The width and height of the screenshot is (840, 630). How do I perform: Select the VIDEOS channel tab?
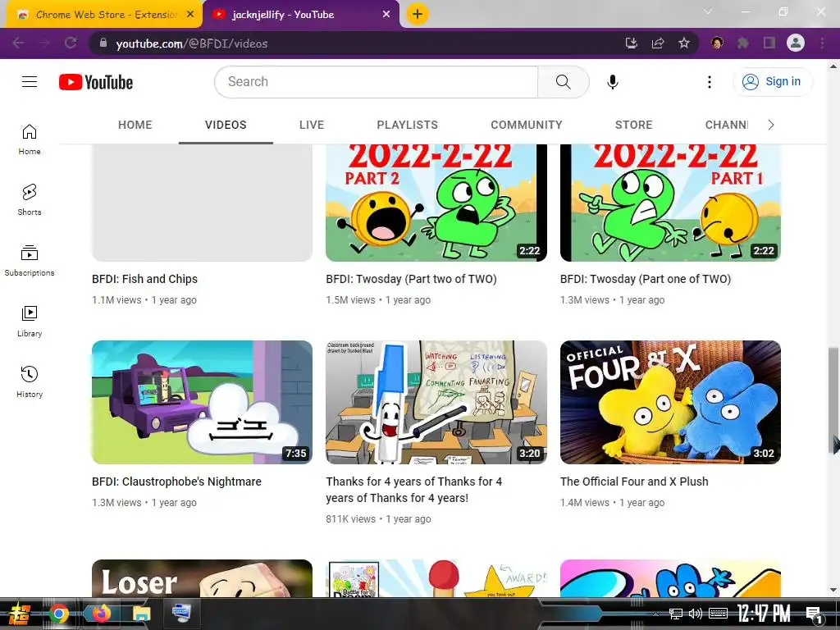coord(226,125)
